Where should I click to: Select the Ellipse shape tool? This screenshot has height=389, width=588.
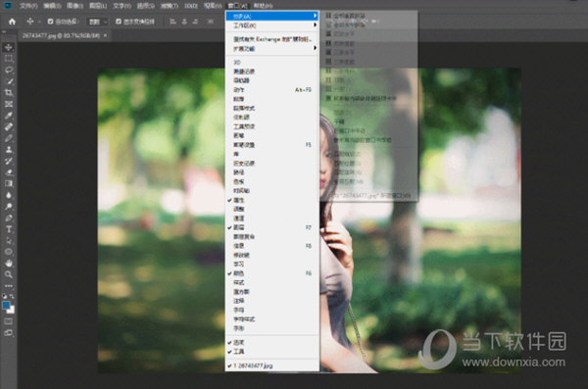(9, 252)
